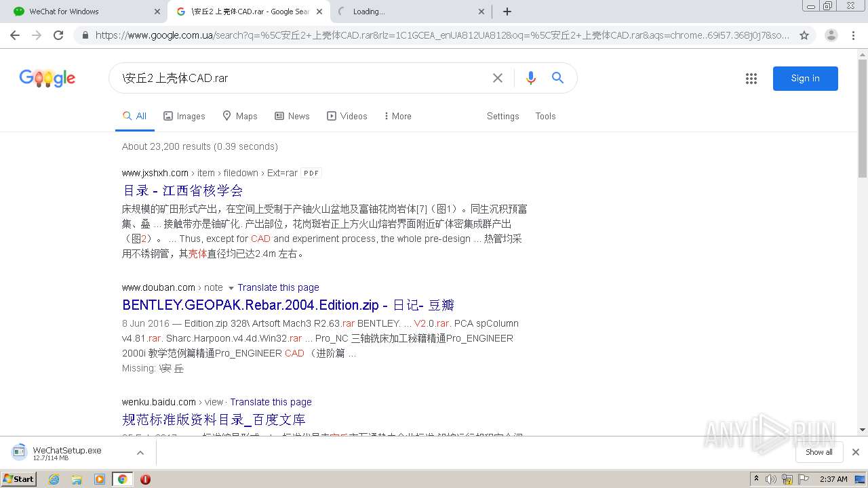Open search Settings menu

click(x=502, y=116)
